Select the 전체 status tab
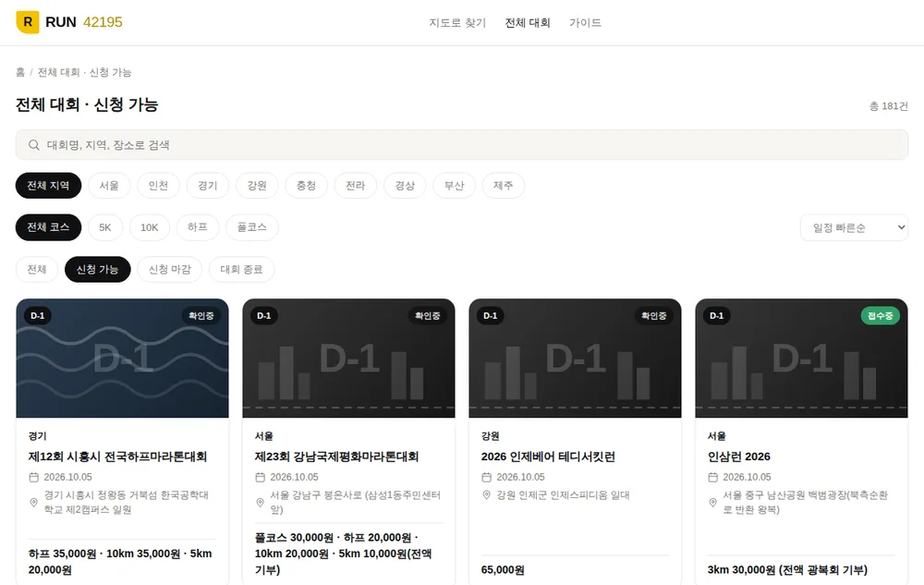This screenshot has width=924, height=585. pyautogui.click(x=37, y=269)
